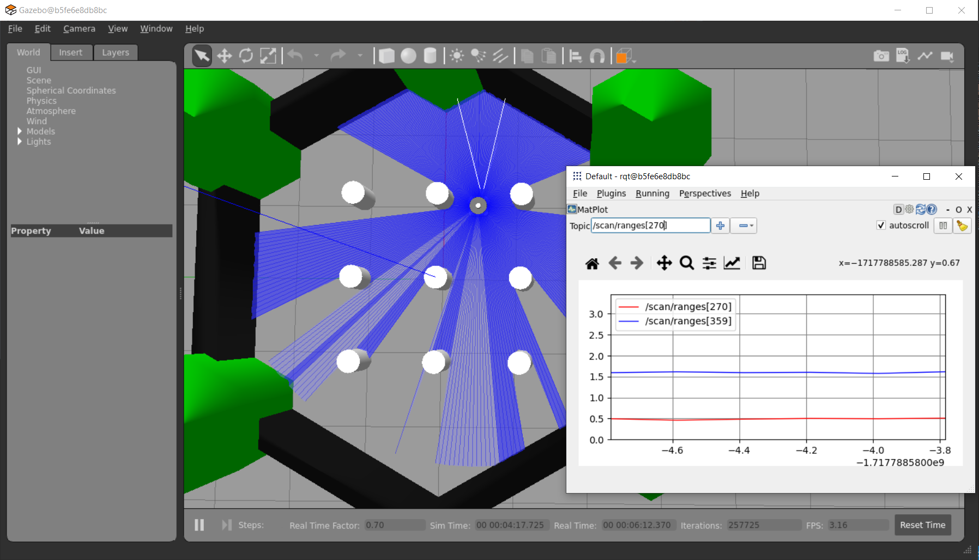Insert a sphere shape
This screenshot has height=560, width=979.
pos(408,56)
